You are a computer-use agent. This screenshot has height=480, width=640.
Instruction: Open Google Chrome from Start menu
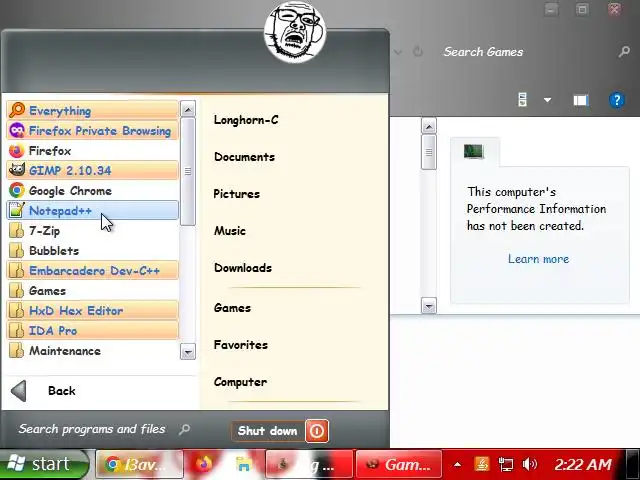tap(93, 191)
